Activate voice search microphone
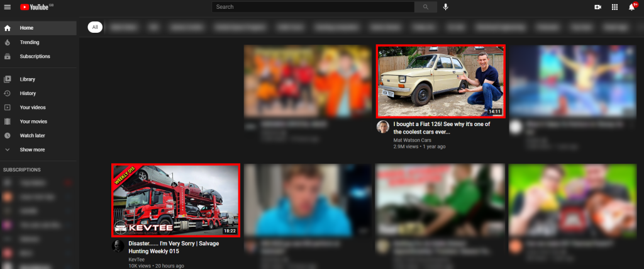Image resolution: width=644 pixels, height=269 pixels. (446, 7)
